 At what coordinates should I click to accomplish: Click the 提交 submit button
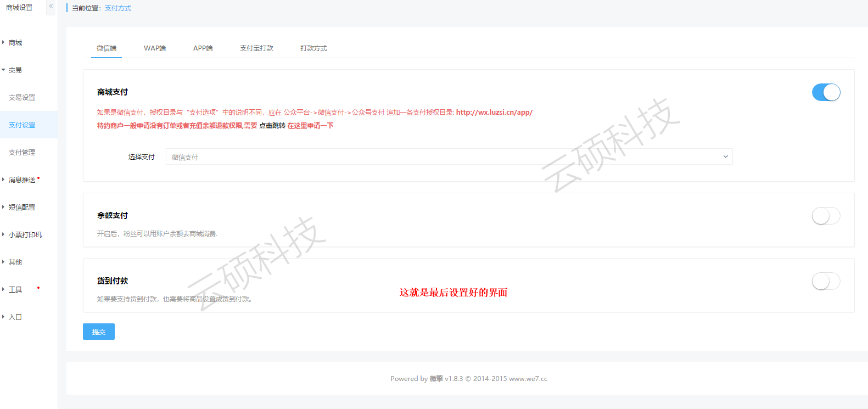[x=99, y=332]
